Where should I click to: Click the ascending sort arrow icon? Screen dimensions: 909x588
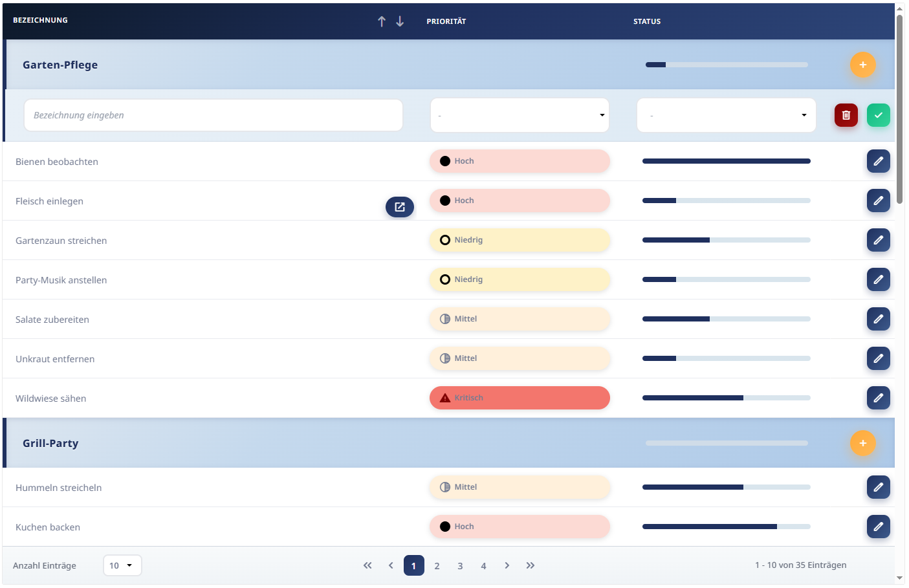(x=382, y=21)
